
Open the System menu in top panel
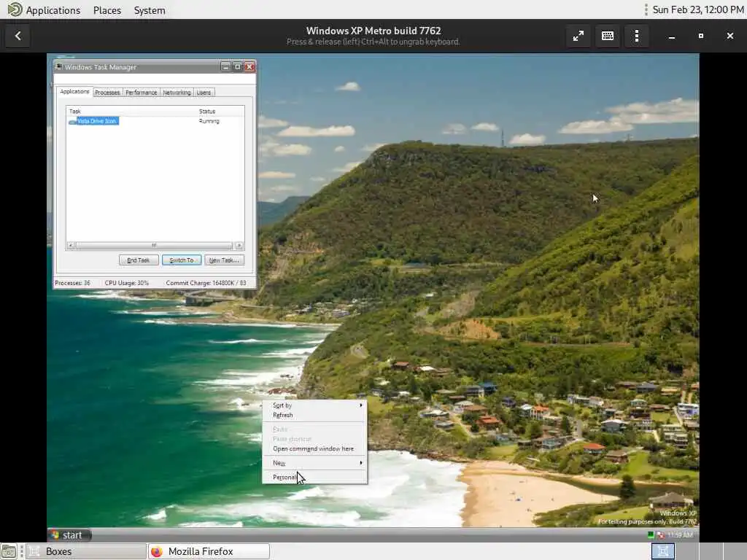click(150, 10)
